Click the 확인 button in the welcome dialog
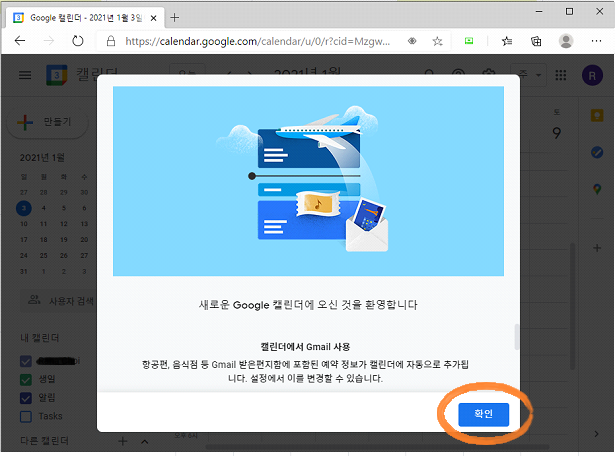 coord(483,414)
